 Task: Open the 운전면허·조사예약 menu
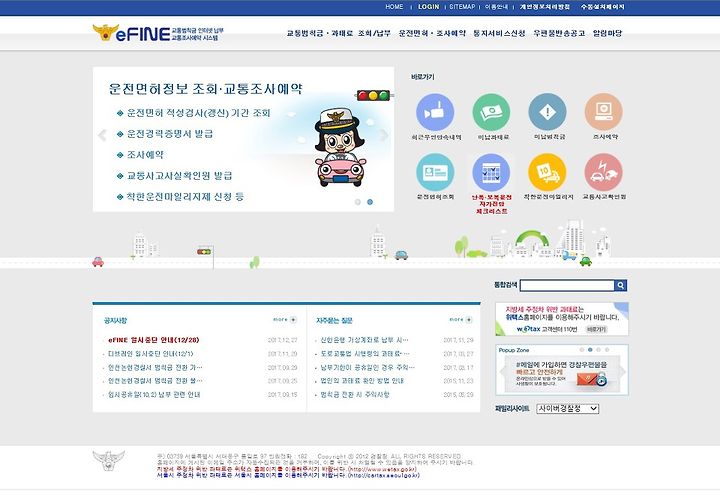tap(432, 33)
